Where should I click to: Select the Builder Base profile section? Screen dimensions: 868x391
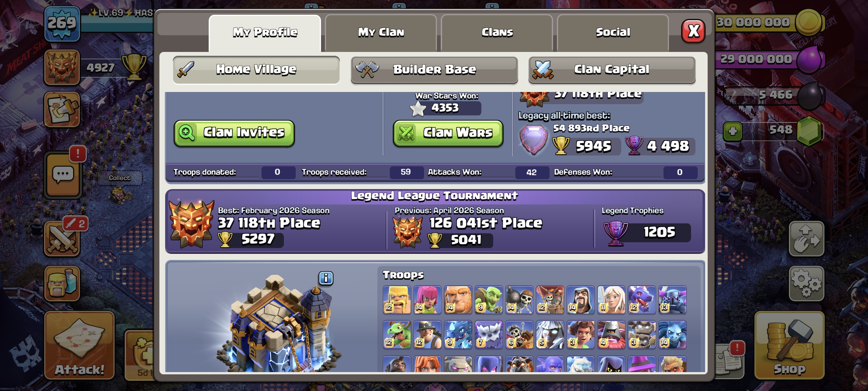pyautogui.click(x=434, y=70)
